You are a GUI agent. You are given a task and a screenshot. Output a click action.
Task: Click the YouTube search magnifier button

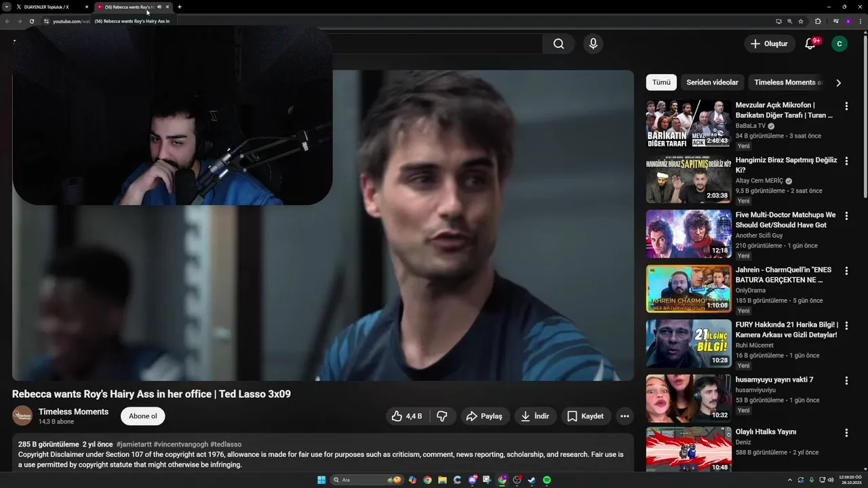(x=558, y=43)
